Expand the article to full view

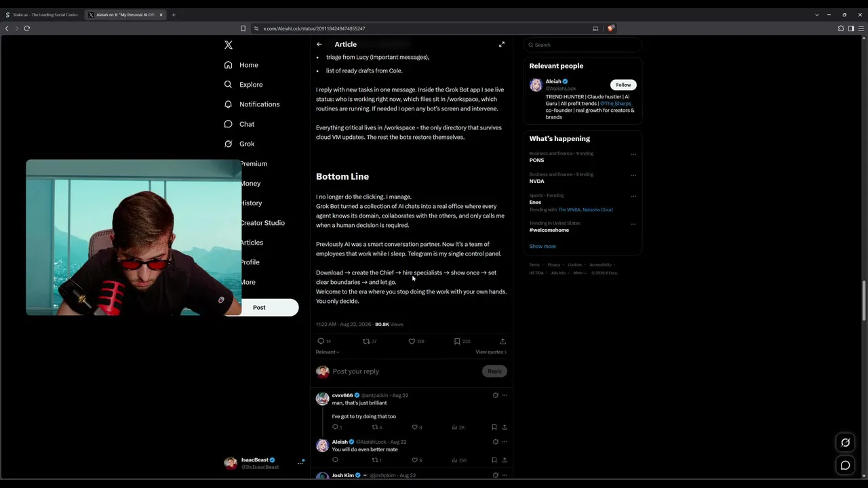click(x=502, y=45)
